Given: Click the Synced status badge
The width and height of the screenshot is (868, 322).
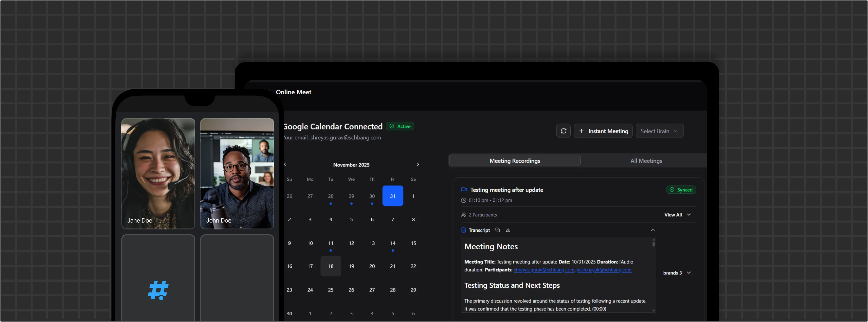Looking at the screenshot, I should [681, 189].
